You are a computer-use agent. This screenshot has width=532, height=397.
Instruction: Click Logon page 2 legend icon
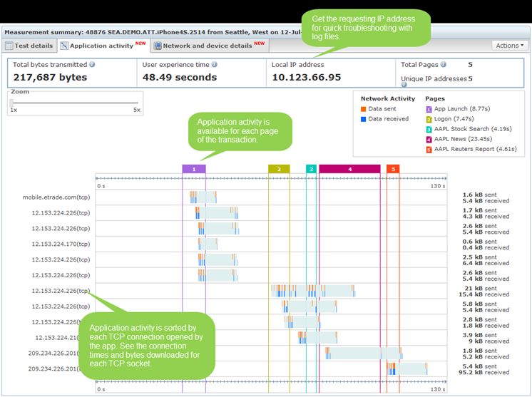click(429, 119)
